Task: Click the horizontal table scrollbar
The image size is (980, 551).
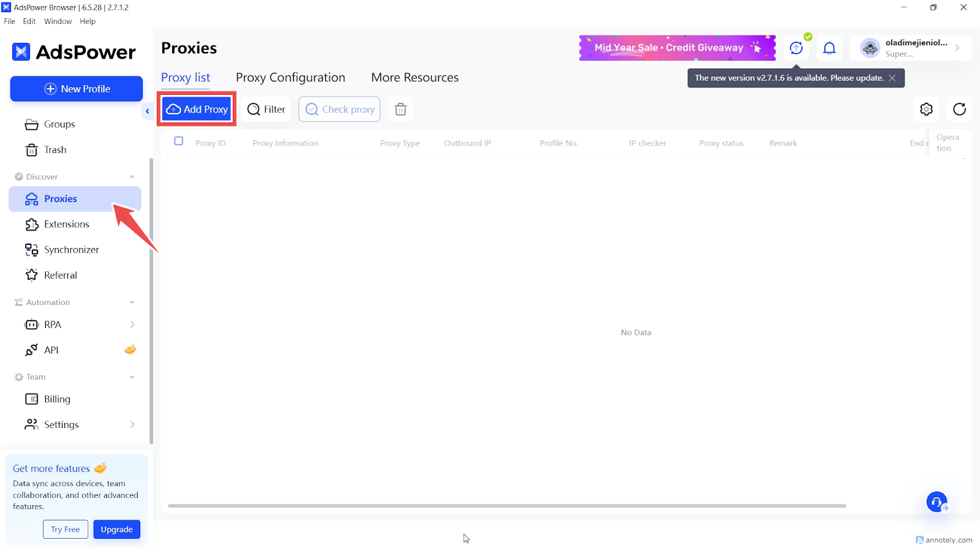Action: point(507,506)
